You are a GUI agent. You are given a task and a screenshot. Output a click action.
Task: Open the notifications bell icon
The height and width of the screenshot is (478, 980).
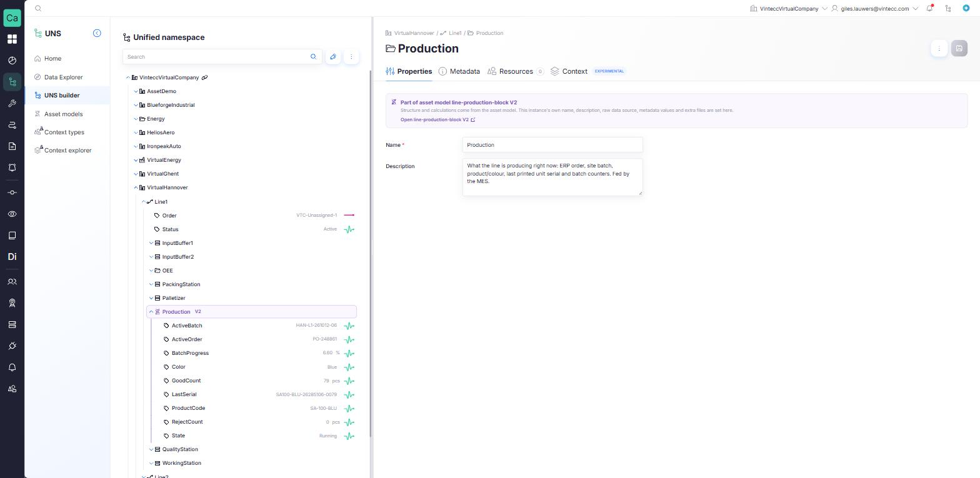coord(930,9)
